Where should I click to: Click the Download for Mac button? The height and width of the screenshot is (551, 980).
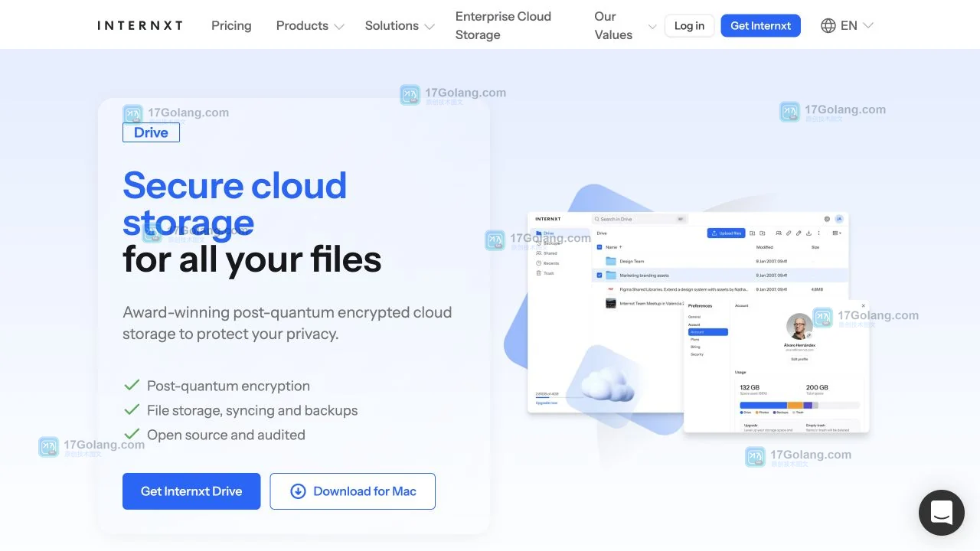coord(353,491)
